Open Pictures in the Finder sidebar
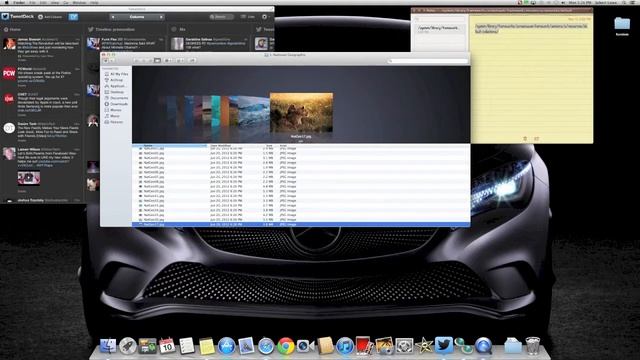Screen dimensions: 640x360 pos(114,122)
